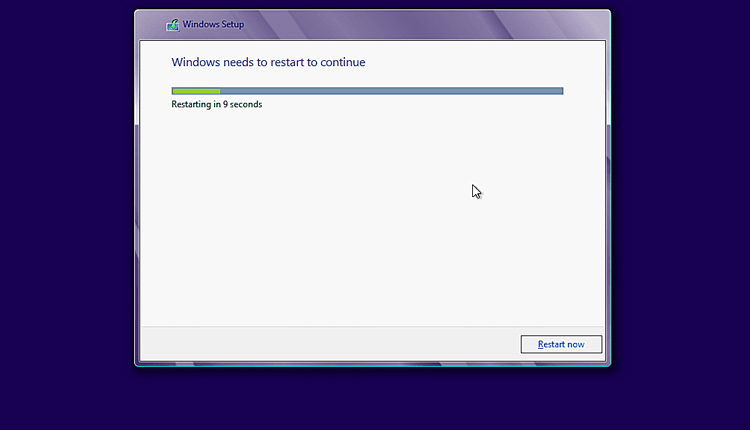
Task: Click the Restart now button
Action: coord(561,344)
